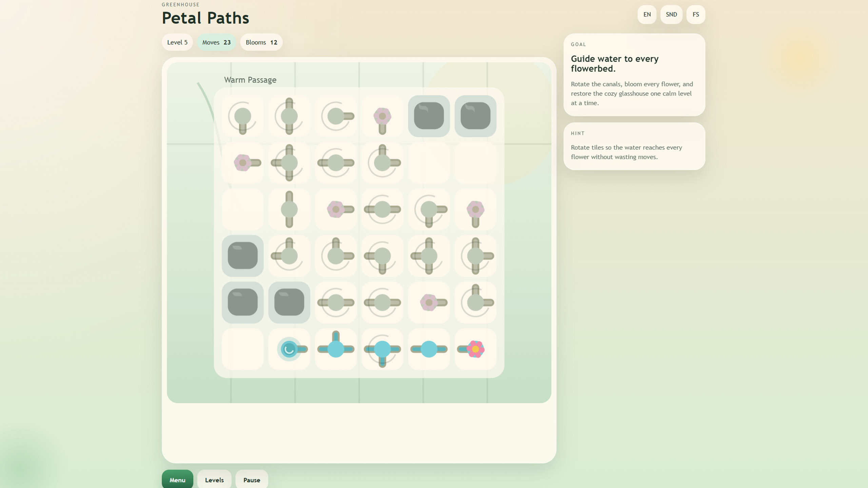Click the Level 5 indicator
868x488 pixels.
(177, 42)
